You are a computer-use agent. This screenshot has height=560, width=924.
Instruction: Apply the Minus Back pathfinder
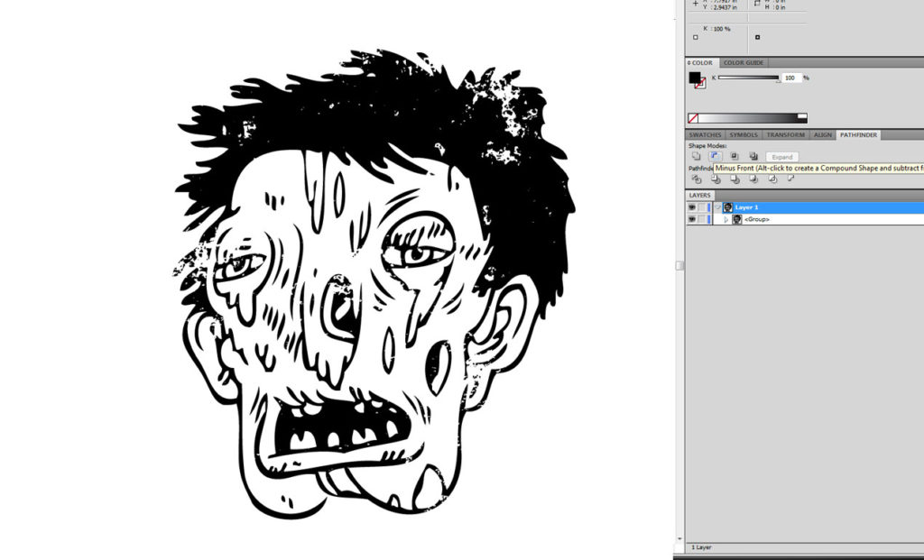coord(790,179)
